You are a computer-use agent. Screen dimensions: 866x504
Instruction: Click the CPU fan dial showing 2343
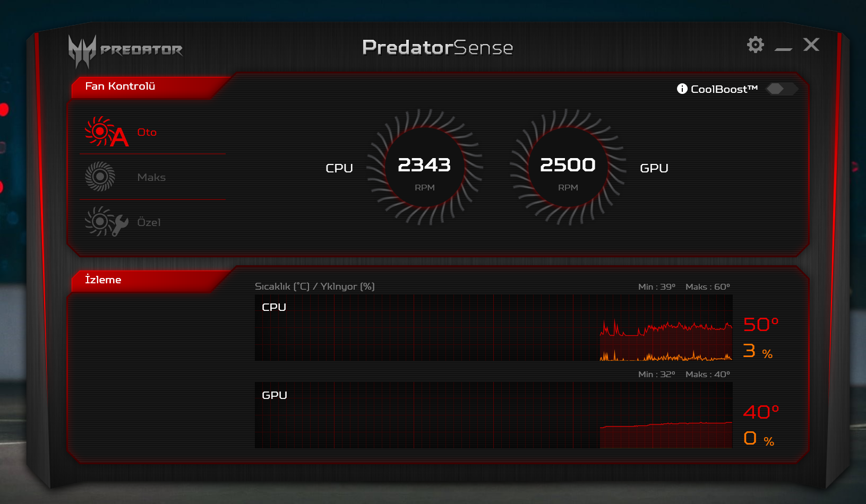(x=425, y=167)
